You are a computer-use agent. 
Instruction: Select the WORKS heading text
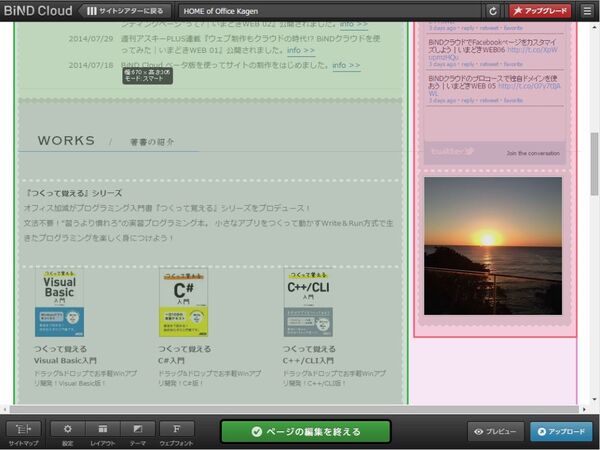[x=66, y=140]
